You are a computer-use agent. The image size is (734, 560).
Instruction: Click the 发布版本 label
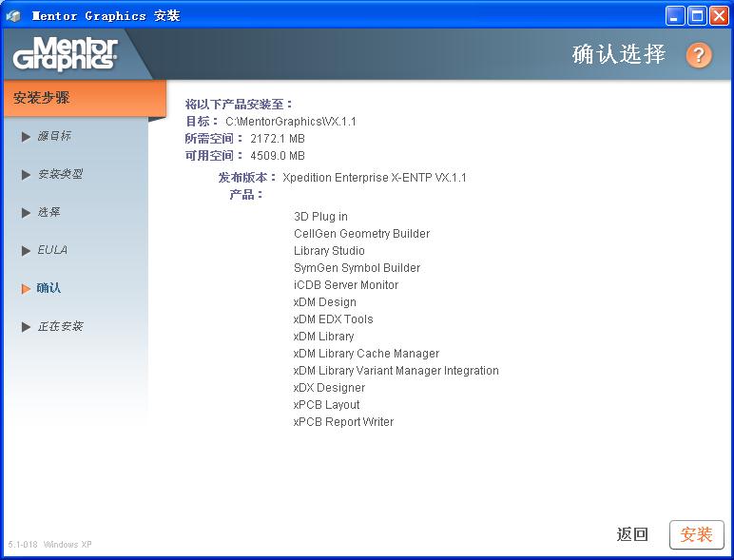coord(247,178)
